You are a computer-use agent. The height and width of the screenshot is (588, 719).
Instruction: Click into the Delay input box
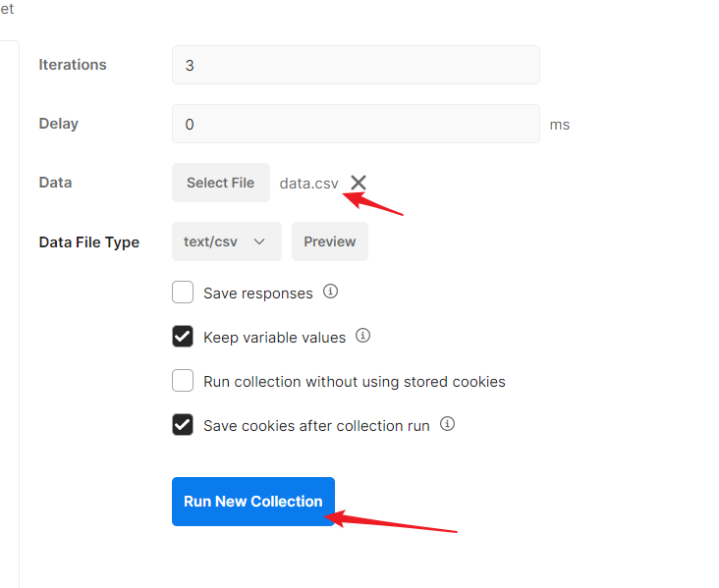point(356,124)
